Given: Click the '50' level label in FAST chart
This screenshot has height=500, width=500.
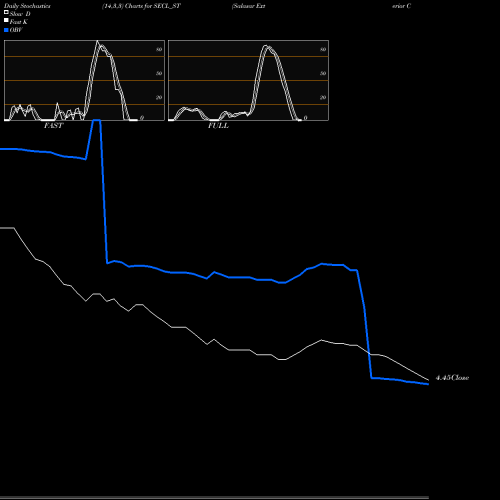Looking at the screenshot, I should click(x=159, y=73).
